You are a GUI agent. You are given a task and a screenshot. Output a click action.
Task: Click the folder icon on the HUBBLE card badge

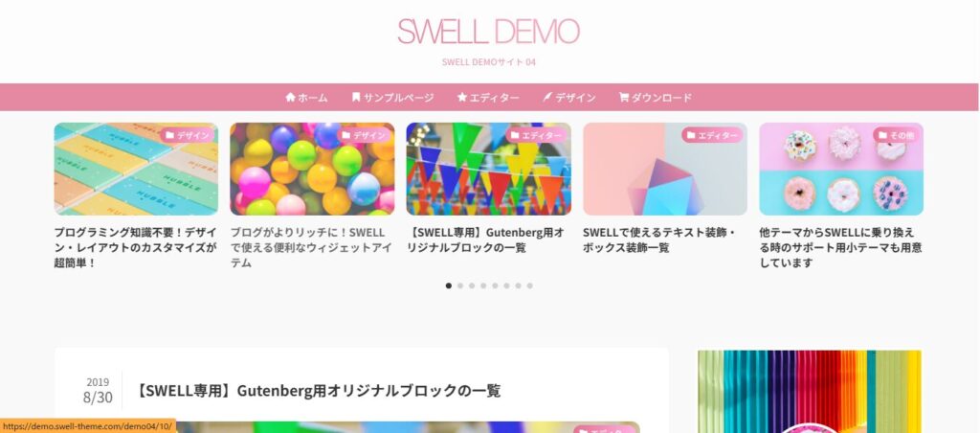point(168,135)
